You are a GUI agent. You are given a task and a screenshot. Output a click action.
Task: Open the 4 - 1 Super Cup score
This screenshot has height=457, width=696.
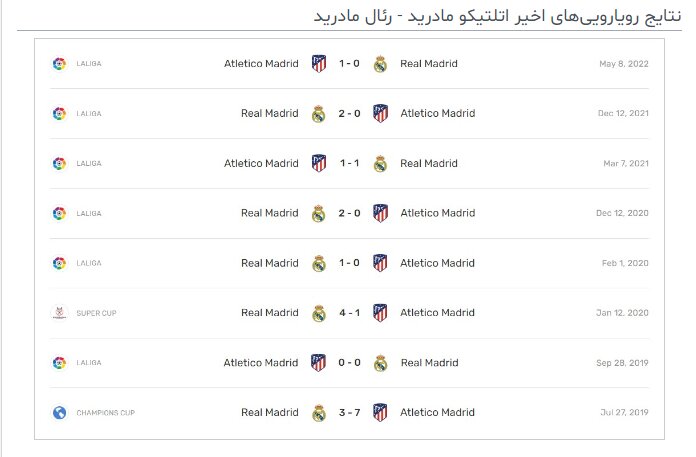[349, 313]
